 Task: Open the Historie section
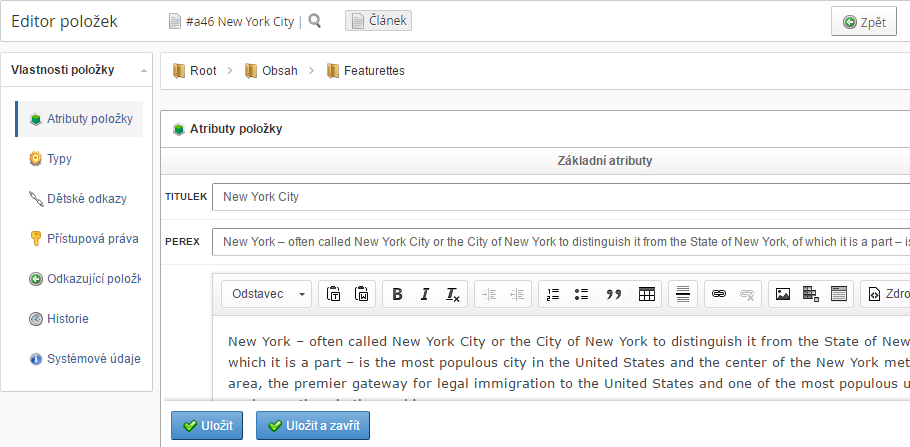click(59, 319)
